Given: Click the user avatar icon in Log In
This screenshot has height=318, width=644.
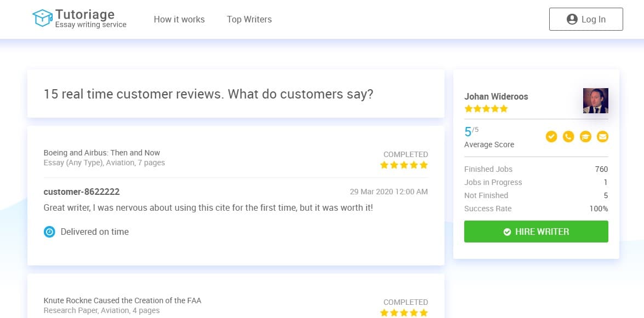Looking at the screenshot, I should 572,19.
